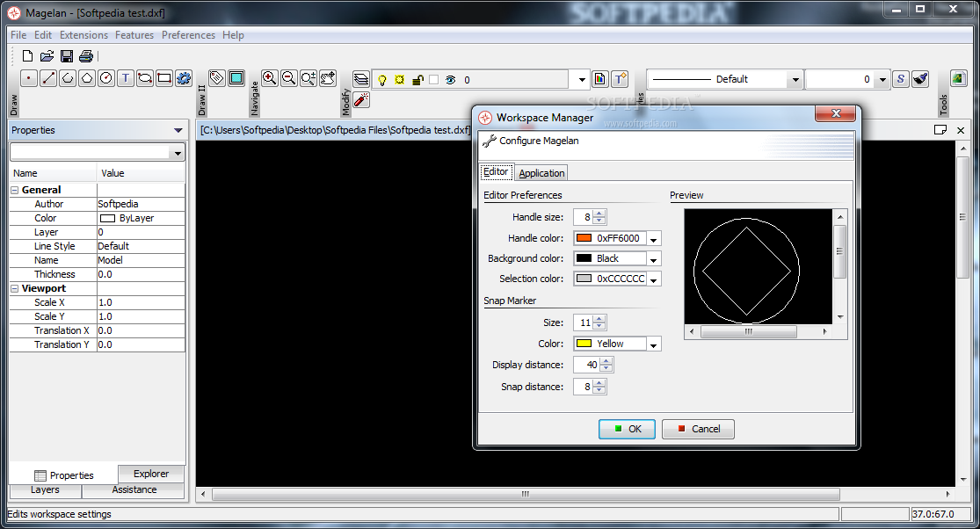Open the Extensions menu

click(83, 35)
